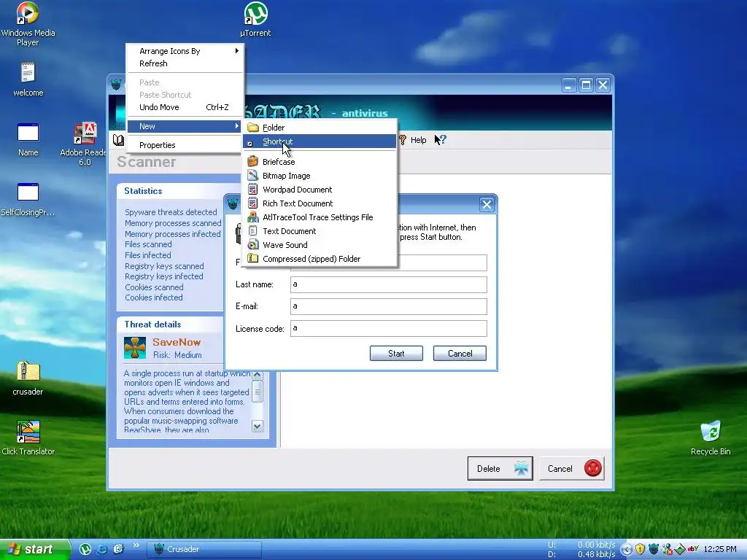Select Shortcut in New submenu
Screen dimensions: 747x560
[320, 141]
